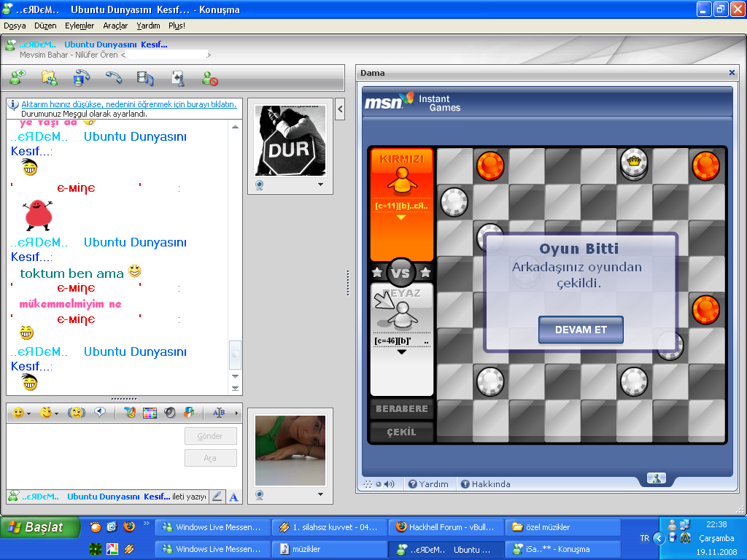Viewport: 747px width, 560px height.
Task: Open the background color grid icon
Action: pyautogui.click(x=150, y=413)
